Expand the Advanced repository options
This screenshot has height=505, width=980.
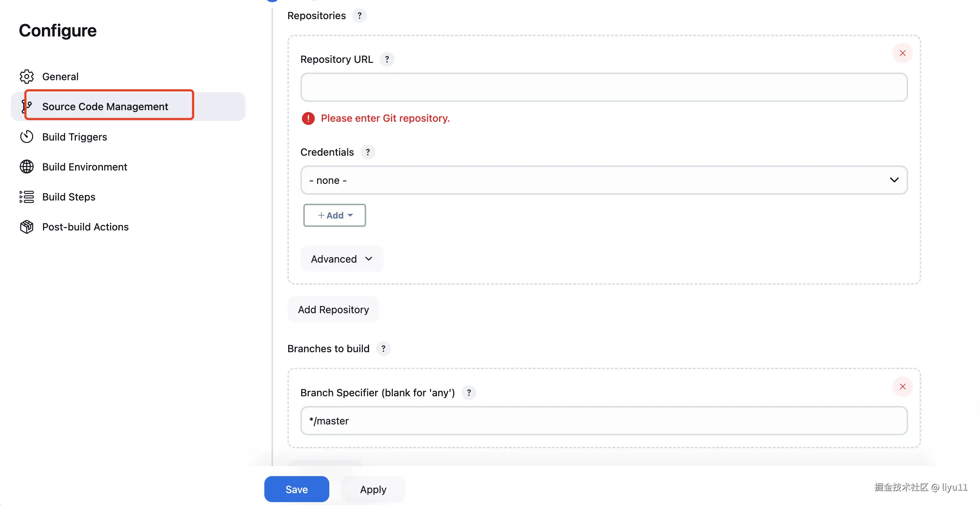[x=341, y=259]
